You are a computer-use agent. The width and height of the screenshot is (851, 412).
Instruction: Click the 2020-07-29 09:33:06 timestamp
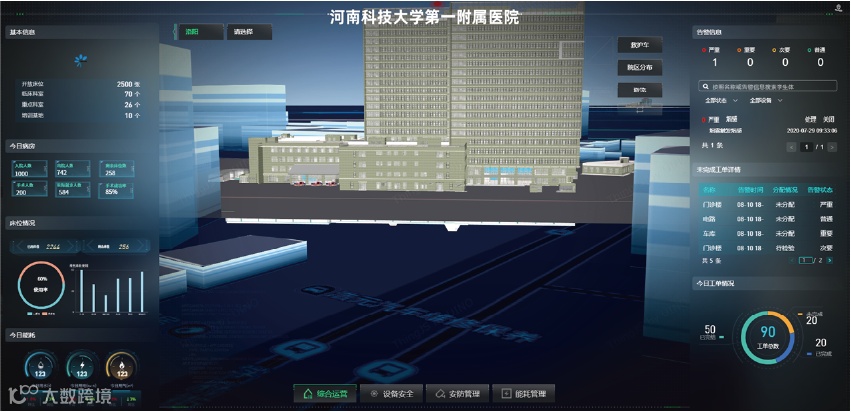pos(811,131)
